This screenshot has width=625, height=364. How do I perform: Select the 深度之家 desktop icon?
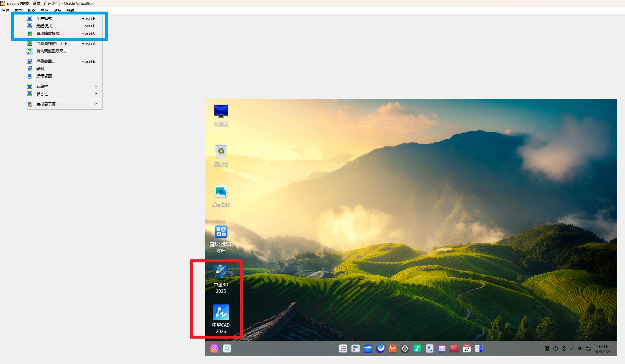point(221,196)
